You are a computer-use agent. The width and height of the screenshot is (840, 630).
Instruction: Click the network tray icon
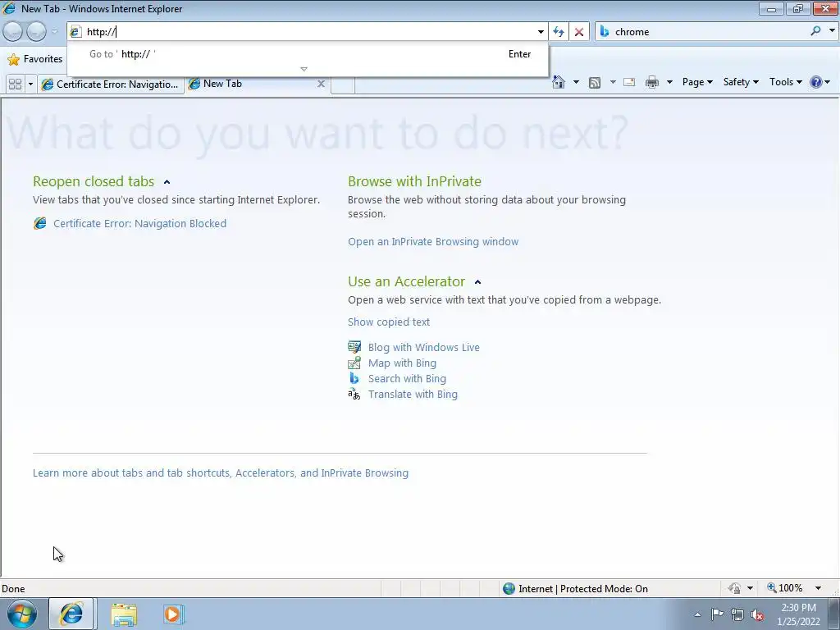[x=737, y=614]
